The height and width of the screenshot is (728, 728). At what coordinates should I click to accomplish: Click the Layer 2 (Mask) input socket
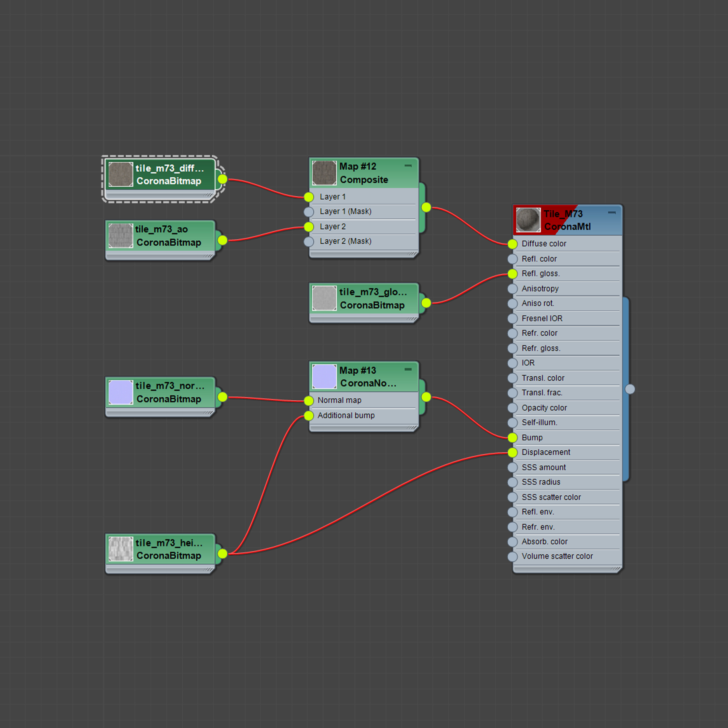(x=309, y=242)
